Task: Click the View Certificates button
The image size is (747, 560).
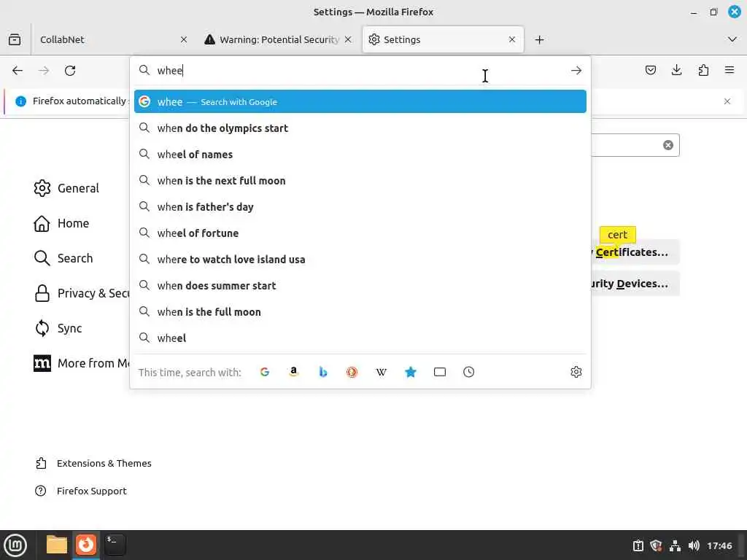Action: point(635,252)
